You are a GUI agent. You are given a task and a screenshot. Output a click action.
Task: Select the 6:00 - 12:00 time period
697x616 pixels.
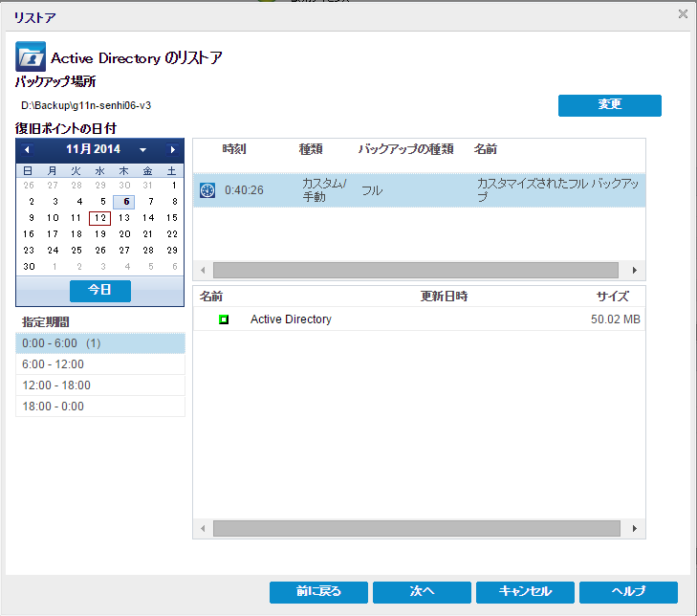coord(100,364)
